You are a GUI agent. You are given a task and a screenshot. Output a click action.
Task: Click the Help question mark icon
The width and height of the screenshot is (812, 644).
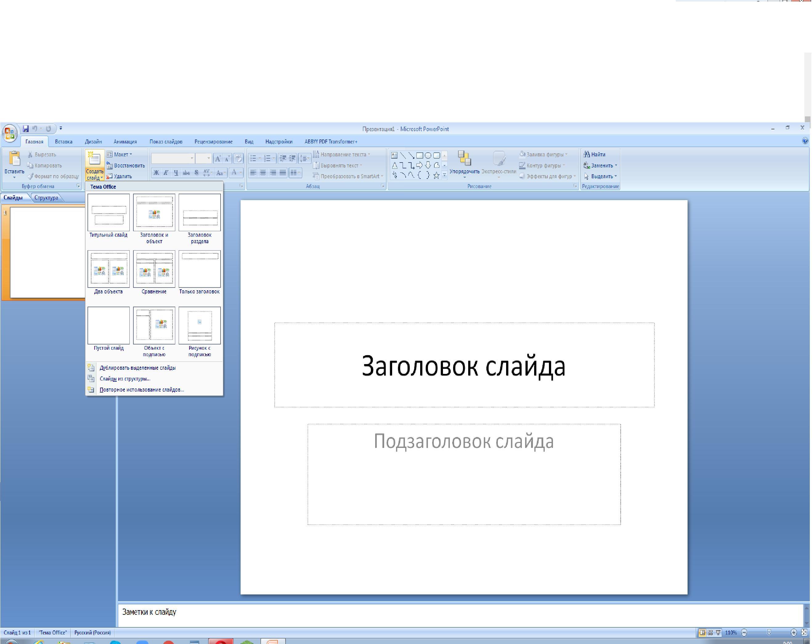tap(805, 141)
